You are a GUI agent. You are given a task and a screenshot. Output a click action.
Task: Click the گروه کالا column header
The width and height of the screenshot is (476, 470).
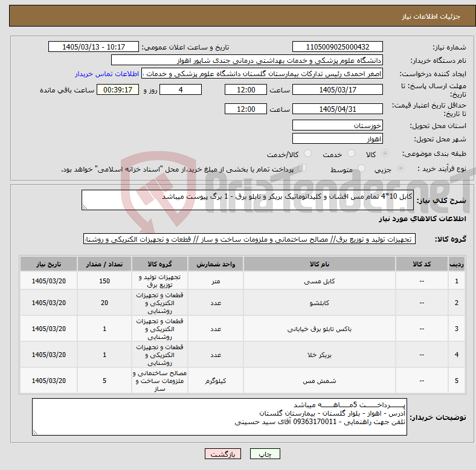coord(159,264)
